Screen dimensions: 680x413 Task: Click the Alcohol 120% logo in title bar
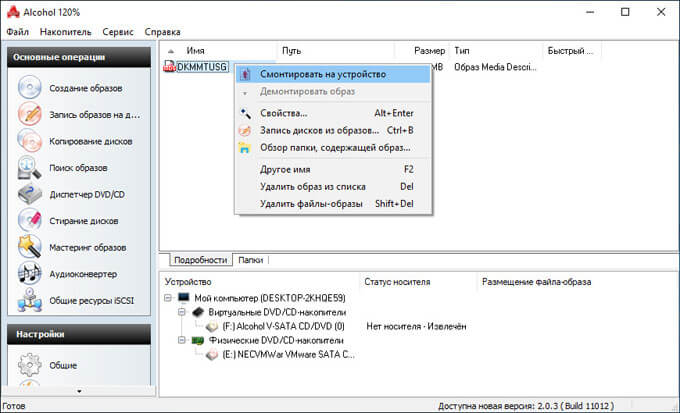point(13,12)
